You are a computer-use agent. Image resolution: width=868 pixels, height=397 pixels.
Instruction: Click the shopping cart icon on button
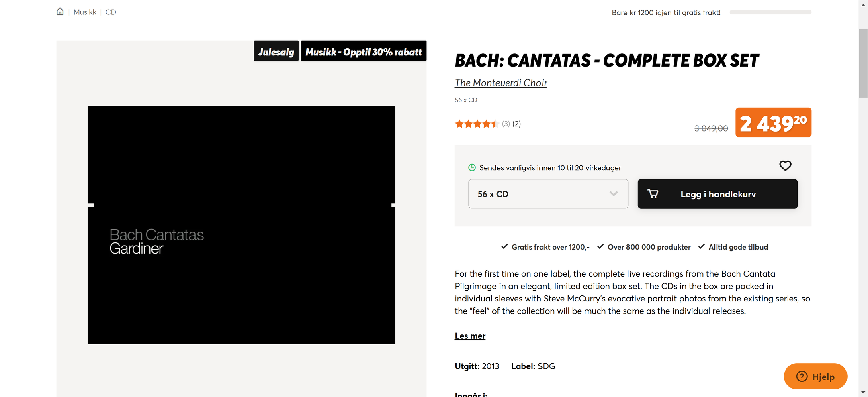[653, 194]
